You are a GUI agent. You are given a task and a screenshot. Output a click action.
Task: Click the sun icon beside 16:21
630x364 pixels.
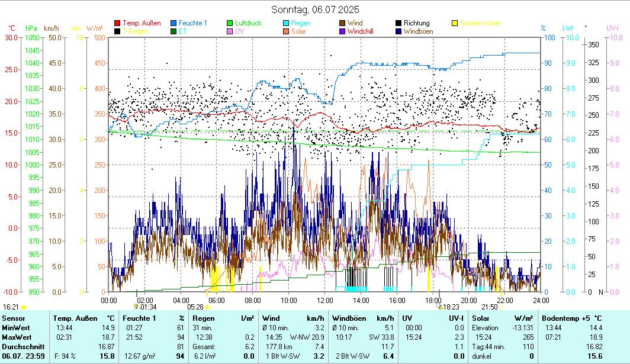click(x=23, y=307)
